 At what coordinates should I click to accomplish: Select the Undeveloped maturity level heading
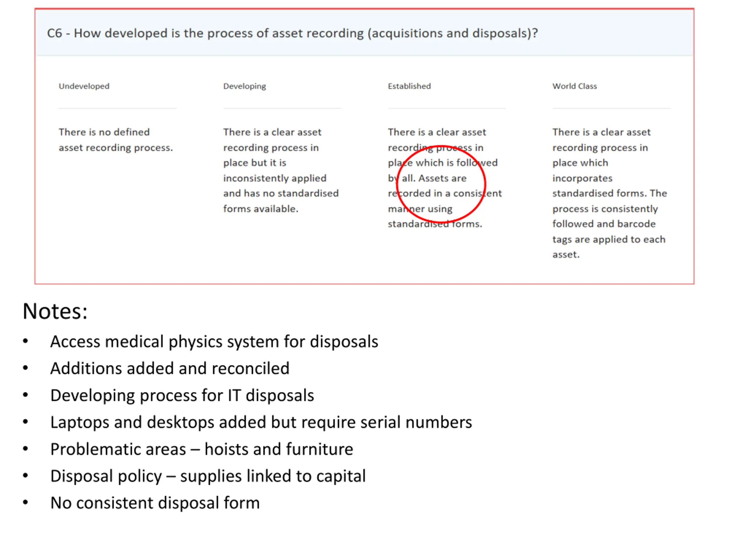point(84,86)
